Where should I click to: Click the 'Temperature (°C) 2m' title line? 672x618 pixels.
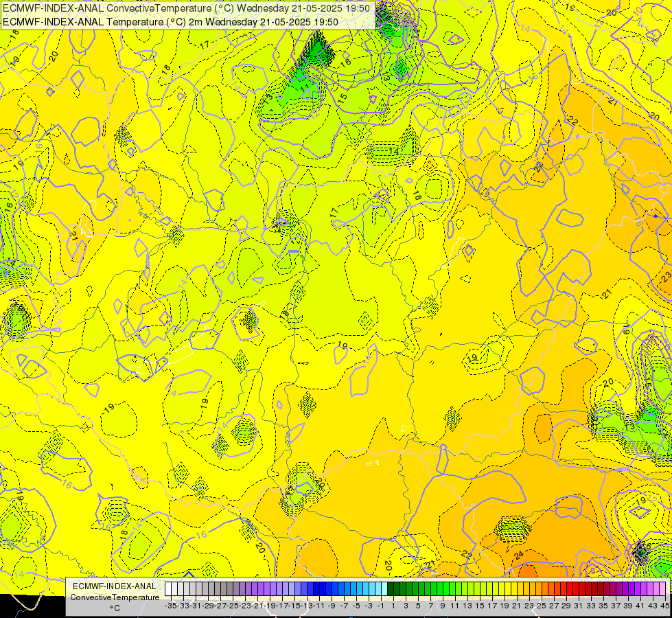pyautogui.click(x=170, y=22)
